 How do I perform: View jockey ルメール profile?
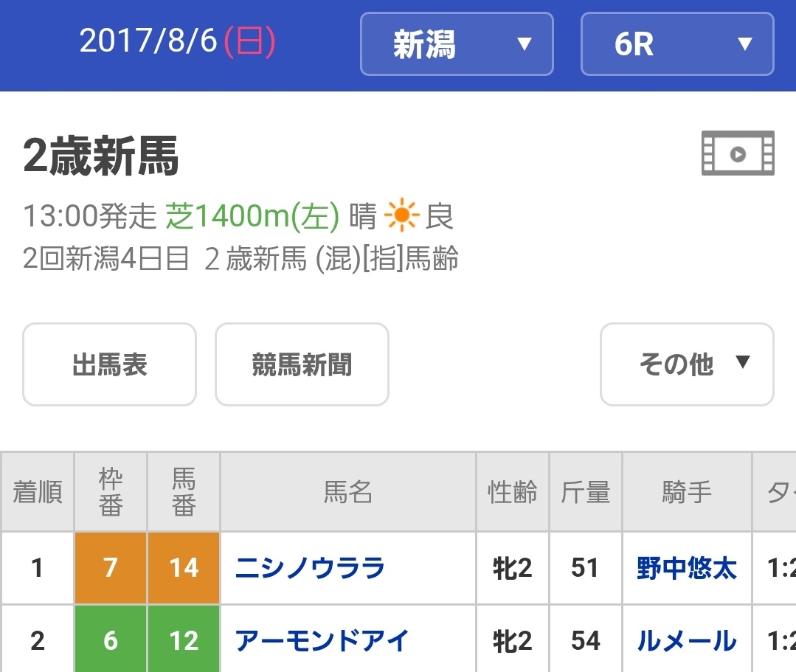click(x=686, y=640)
